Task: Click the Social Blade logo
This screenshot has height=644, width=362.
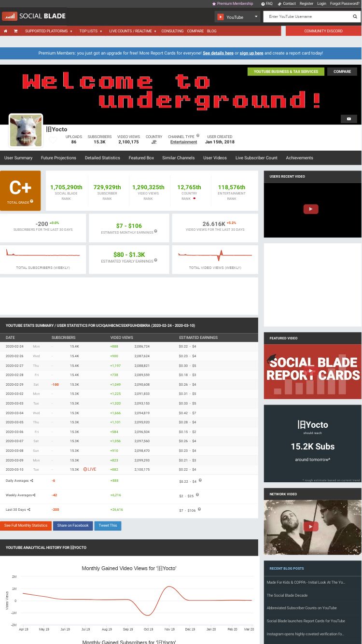Action: (34, 16)
